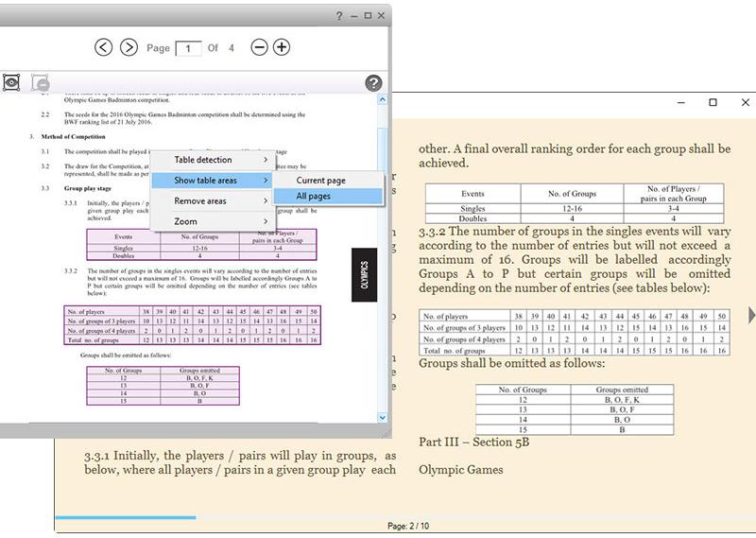This screenshot has width=756, height=538.
Task: Click Total no. of groups cell in reader
Action: tap(464, 351)
